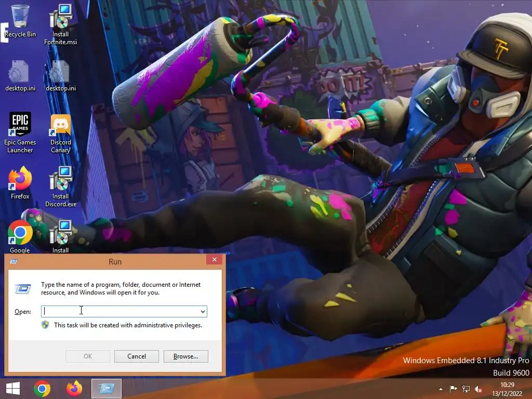This screenshot has width=532, height=399.
Task: Close the Run dialog
Action: tap(215, 260)
